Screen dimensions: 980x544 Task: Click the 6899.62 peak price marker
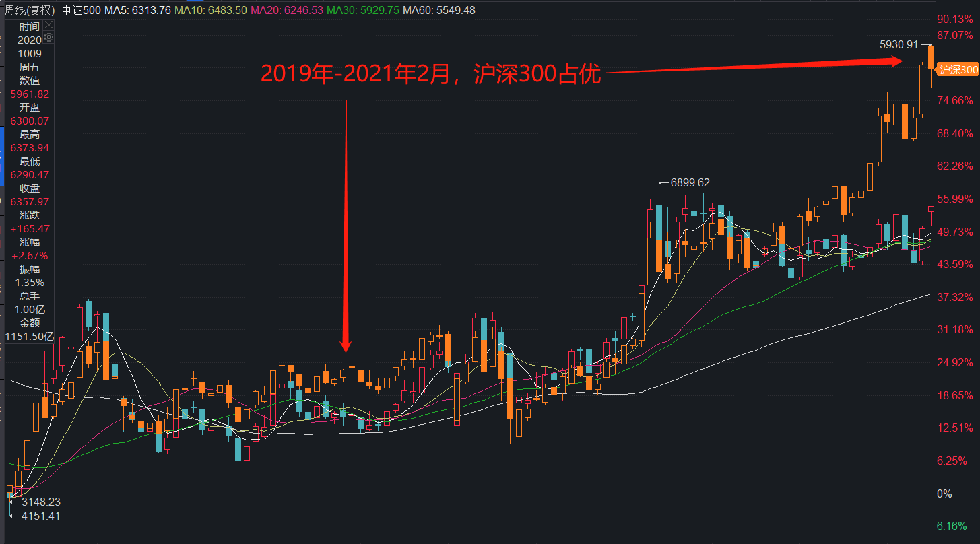coord(690,182)
